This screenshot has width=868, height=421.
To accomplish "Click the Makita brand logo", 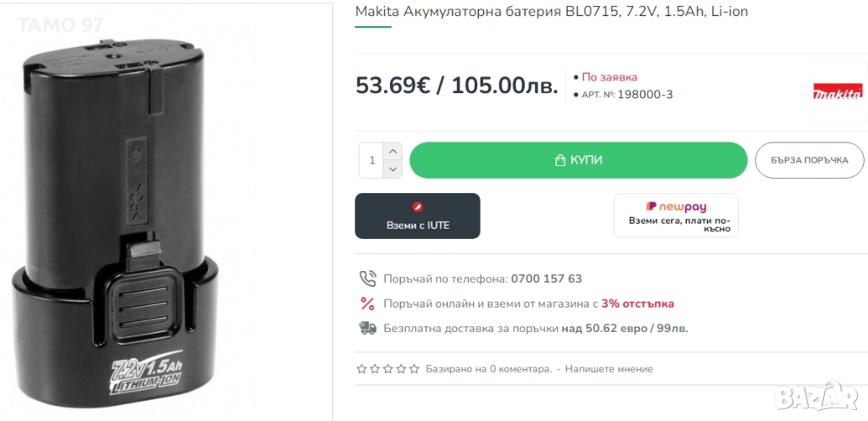I will [837, 92].
